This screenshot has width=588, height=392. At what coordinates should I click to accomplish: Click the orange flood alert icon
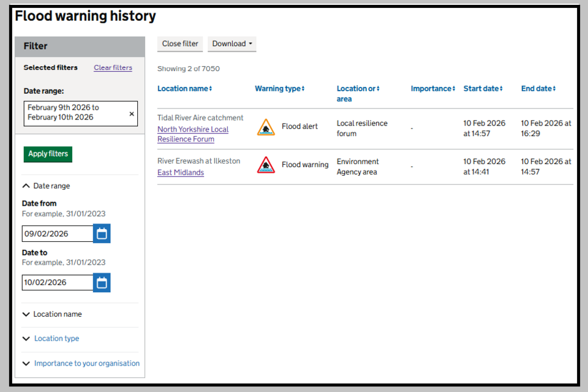[266, 127]
